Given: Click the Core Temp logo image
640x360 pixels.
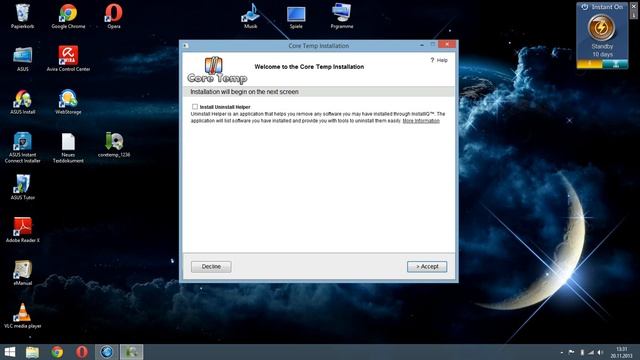Looking at the screenshot, I should pos(217,70).
